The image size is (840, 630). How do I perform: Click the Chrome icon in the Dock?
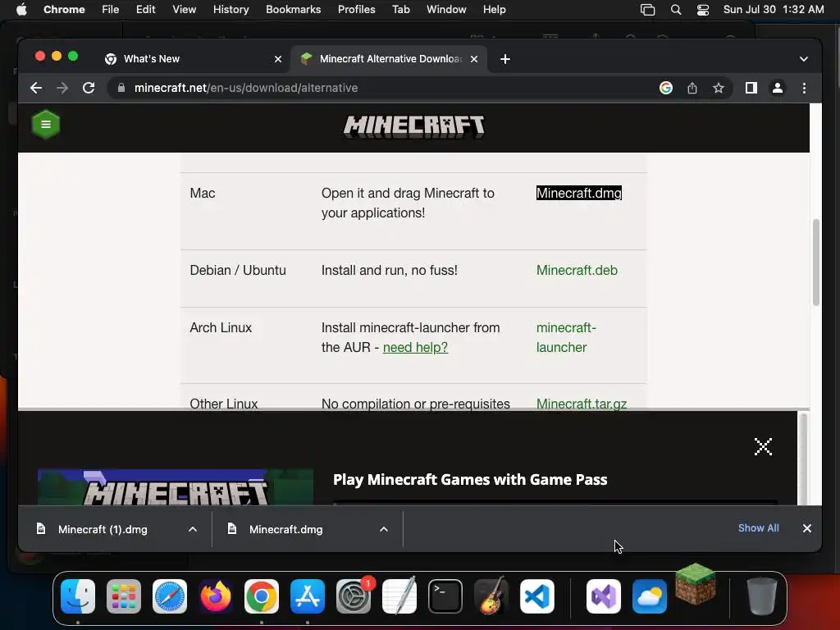click(262, 596)
